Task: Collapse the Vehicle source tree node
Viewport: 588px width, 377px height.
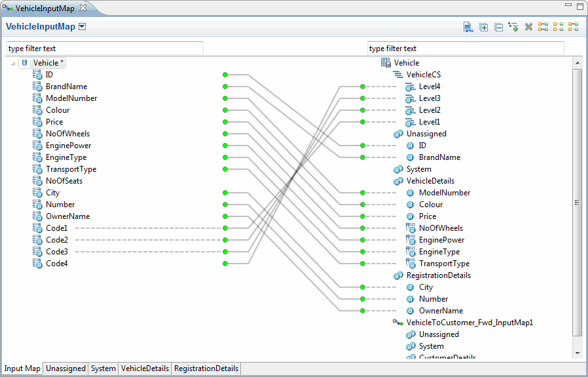Action: pyautogui.click(x=13, y=63)
